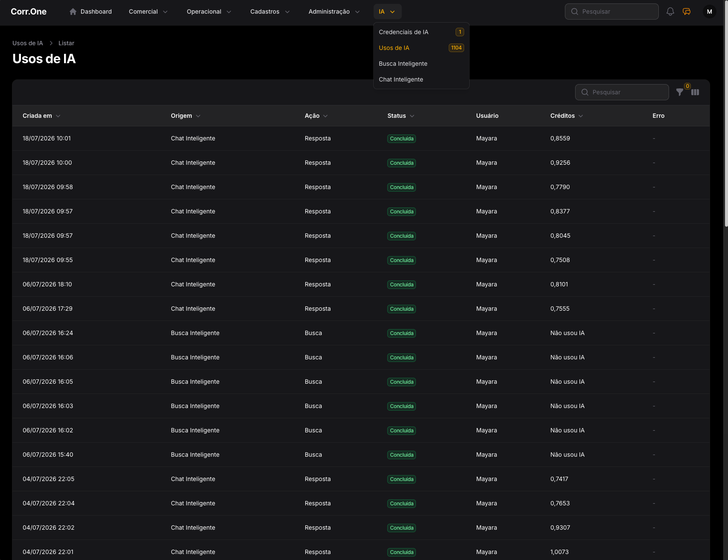Sort by Criada em column
The image size is (728, 560).
coord(41,116)
